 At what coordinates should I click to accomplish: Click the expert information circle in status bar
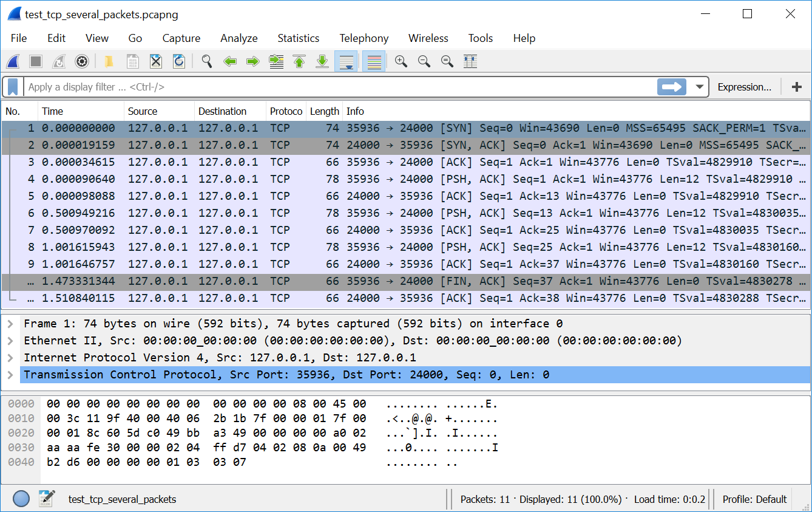21,499
